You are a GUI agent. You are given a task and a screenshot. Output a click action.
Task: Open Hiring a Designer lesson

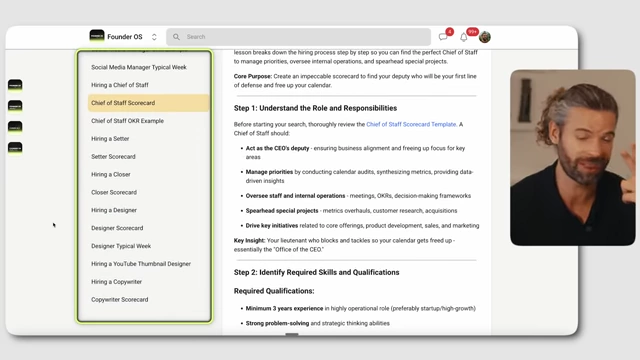coord(114,210)
